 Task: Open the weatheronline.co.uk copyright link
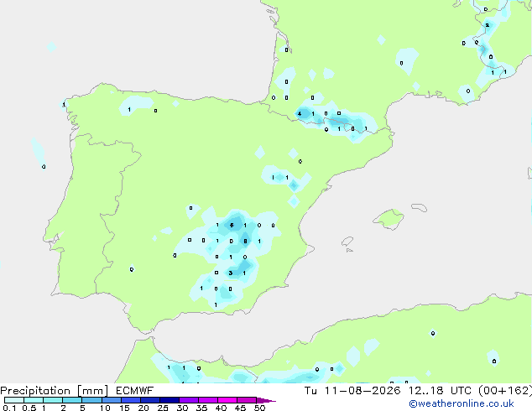pyautogui.click(x=462, y=403)
